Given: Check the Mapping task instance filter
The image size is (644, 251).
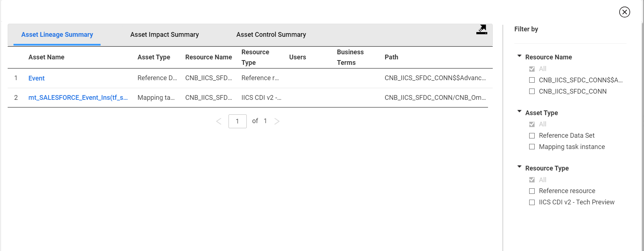Looking at the screenshot, I should [532, 147].
